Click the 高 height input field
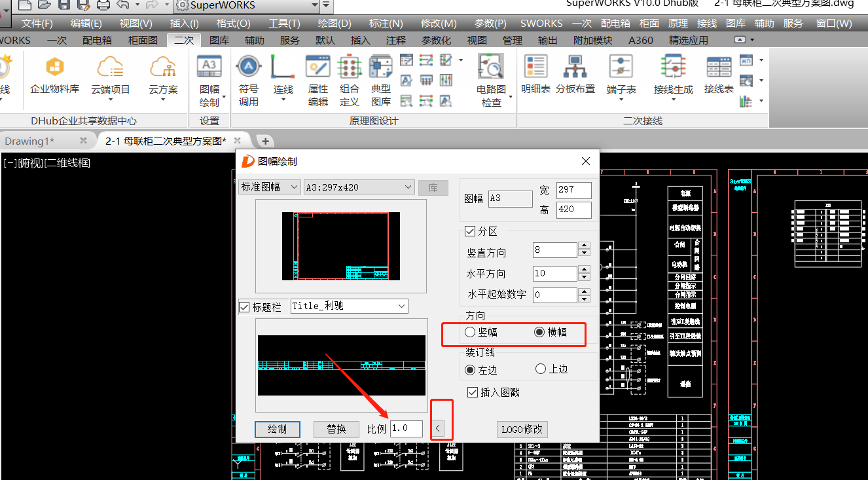Image resolution: width=868 pixels, height=480 pixels. tap(574, 210)
